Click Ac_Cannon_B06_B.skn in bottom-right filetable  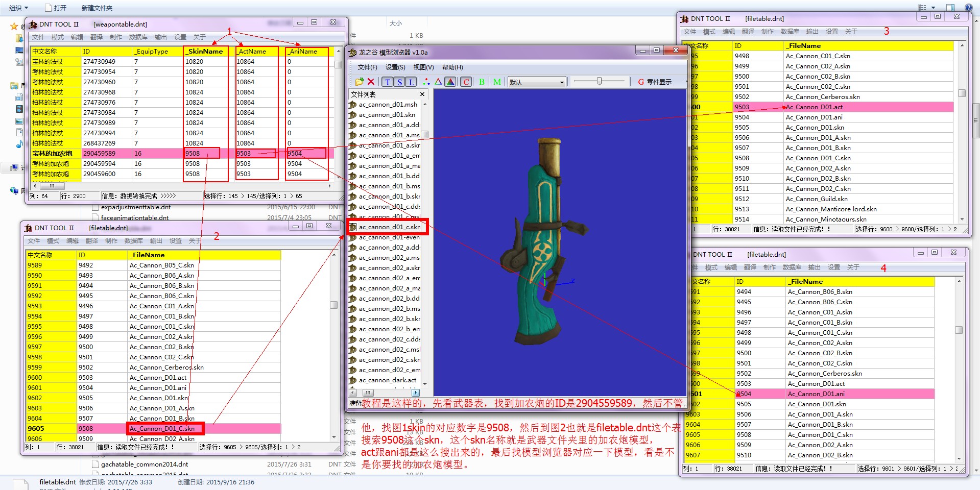click(860, 292)
